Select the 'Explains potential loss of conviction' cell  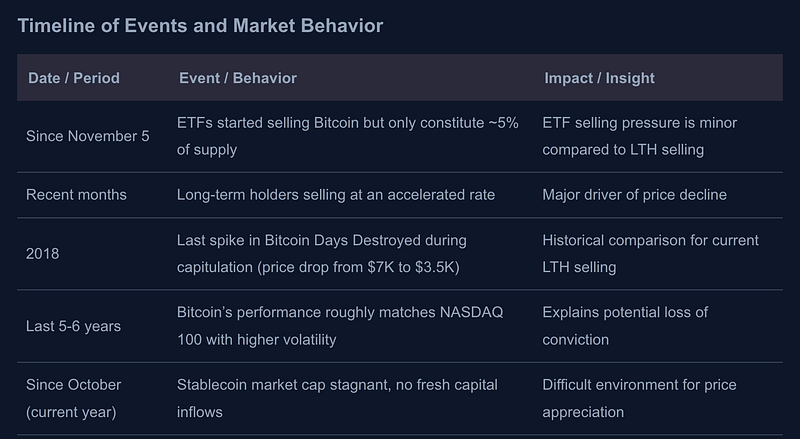625,325
